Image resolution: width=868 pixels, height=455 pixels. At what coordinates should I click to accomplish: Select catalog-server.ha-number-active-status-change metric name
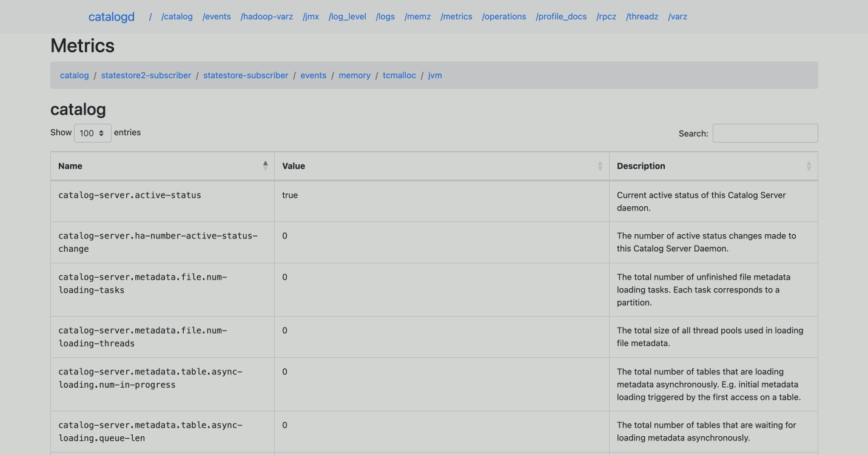[x=158, y=242]
